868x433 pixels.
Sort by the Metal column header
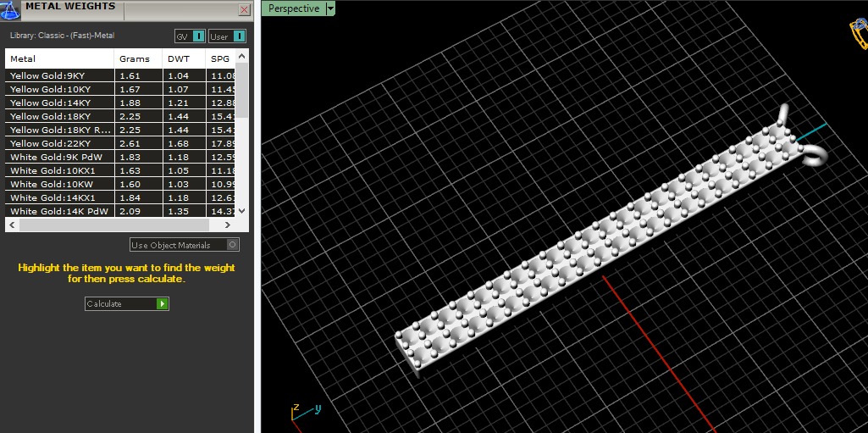click(x=60, y=58)
